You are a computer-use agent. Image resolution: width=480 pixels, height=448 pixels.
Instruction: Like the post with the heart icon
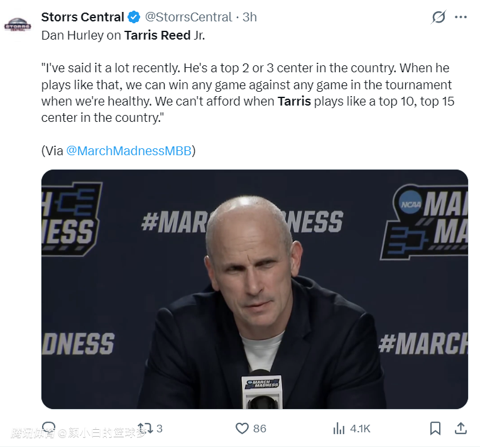[x=243, y=429]
